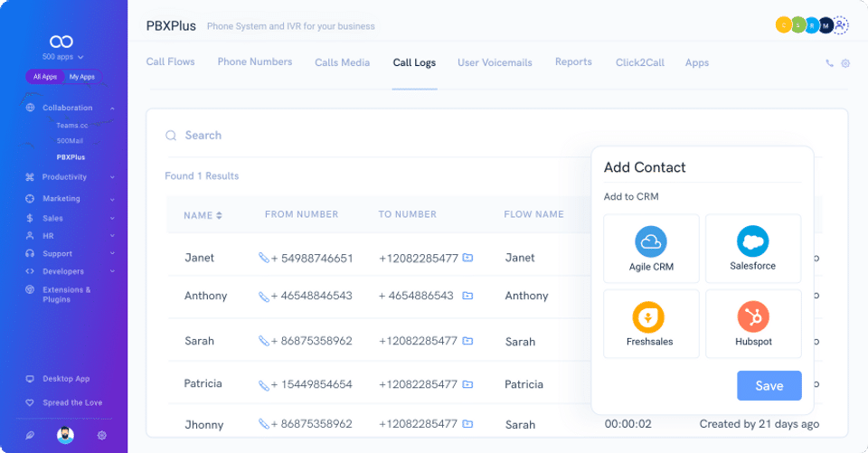Expand the Sales section
Viewport: 868px width, 453px height.
point(112,218)
